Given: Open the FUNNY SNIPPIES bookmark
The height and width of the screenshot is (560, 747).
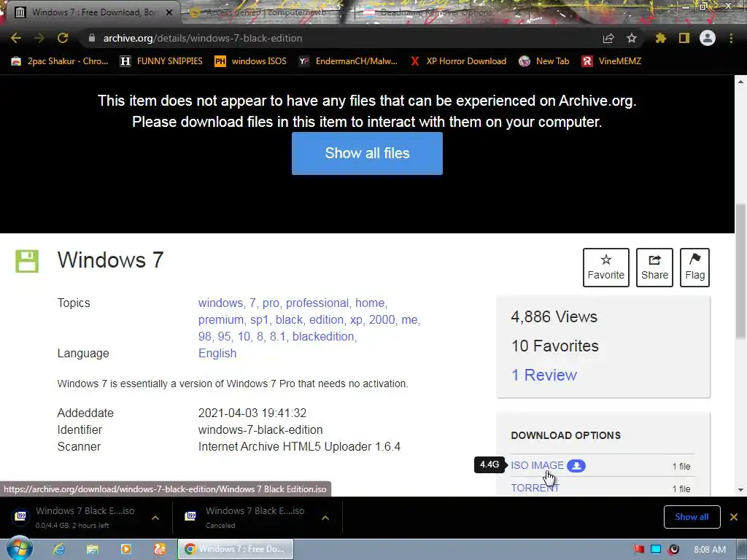Looking at the screenshot, I should coord(161,61).
